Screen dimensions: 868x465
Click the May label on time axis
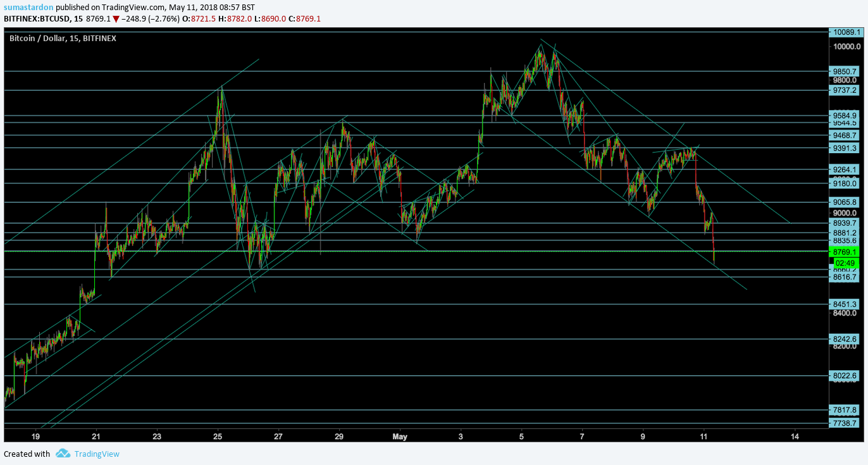(x=400, y=437)
